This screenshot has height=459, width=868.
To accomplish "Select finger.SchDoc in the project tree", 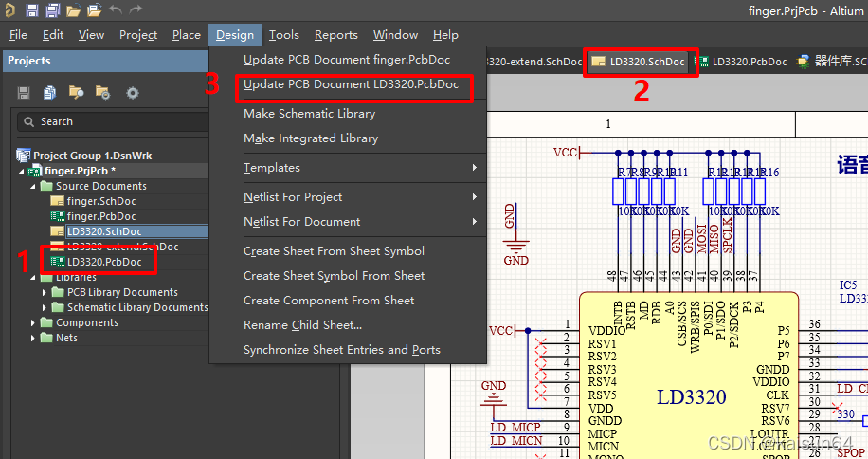I will [x=101, y=201].
